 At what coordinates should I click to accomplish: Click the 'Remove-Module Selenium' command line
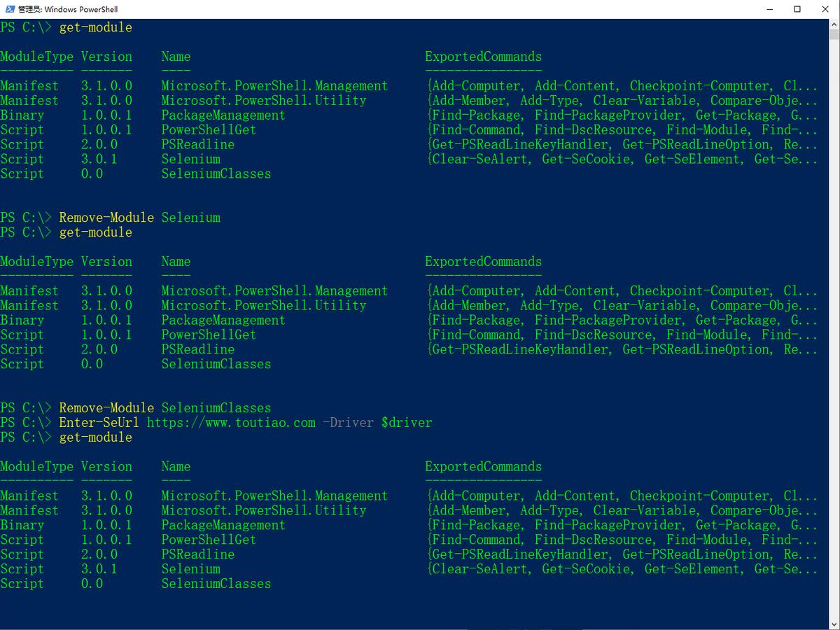coord(110,218)
